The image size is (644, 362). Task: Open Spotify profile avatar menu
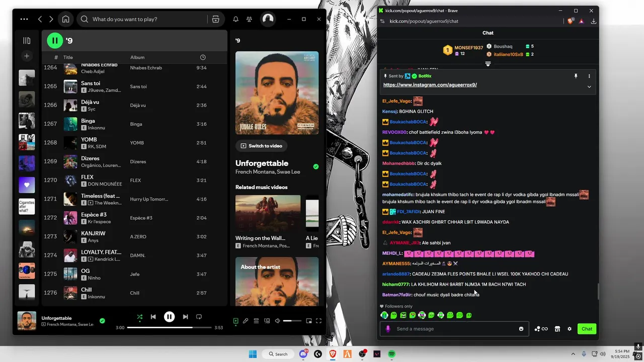pos(268,19)
